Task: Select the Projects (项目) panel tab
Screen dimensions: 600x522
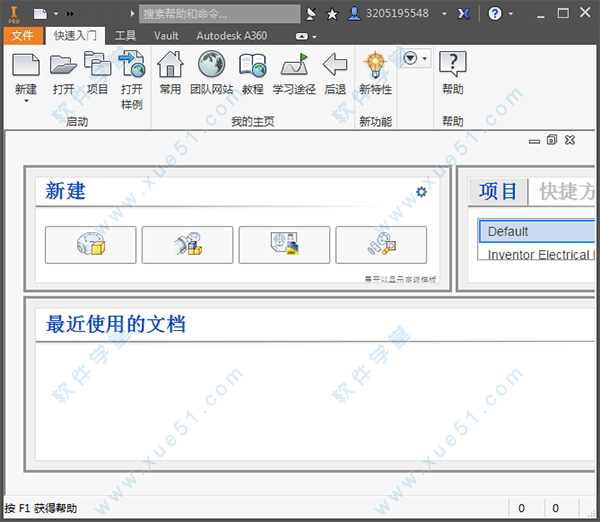Action: [497, 192]
